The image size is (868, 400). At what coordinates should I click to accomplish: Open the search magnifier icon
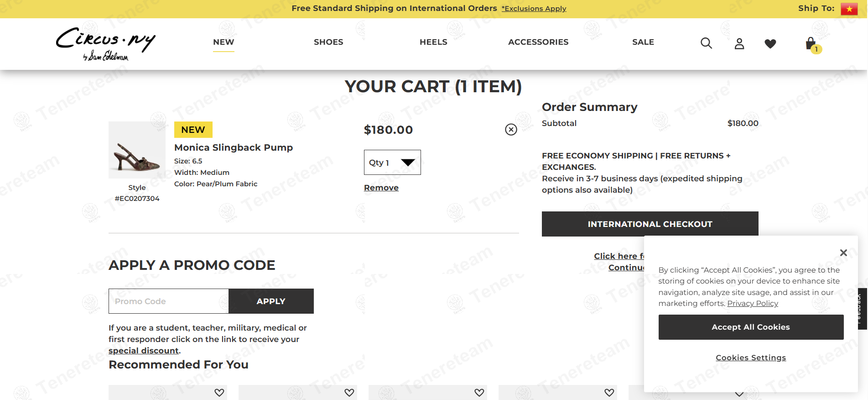[706, 43]
